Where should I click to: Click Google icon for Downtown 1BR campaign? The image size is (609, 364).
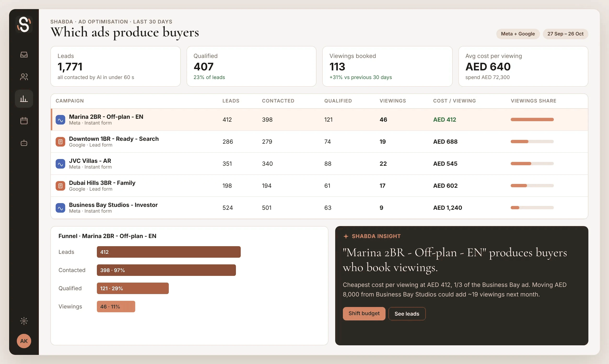point(60,142)
